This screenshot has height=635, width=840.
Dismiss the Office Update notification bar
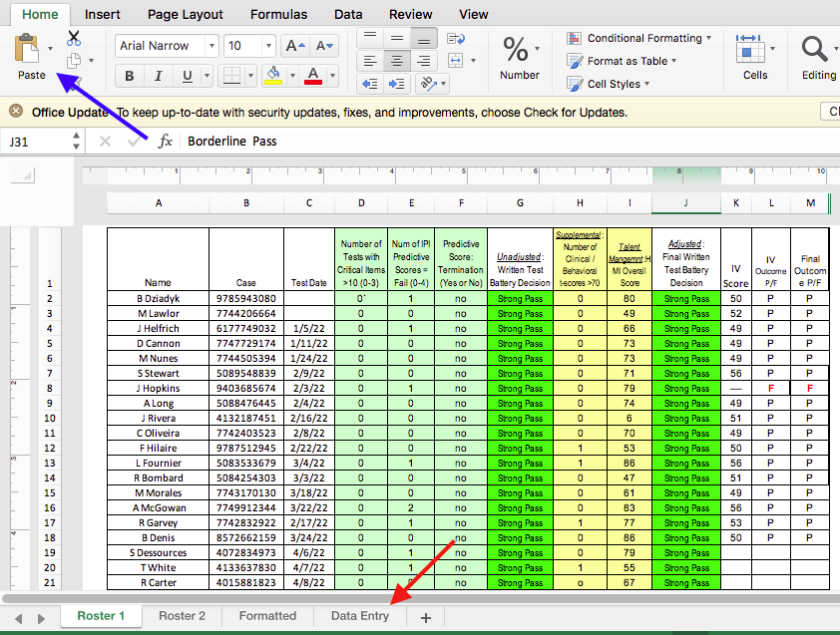tap(16, 112)
